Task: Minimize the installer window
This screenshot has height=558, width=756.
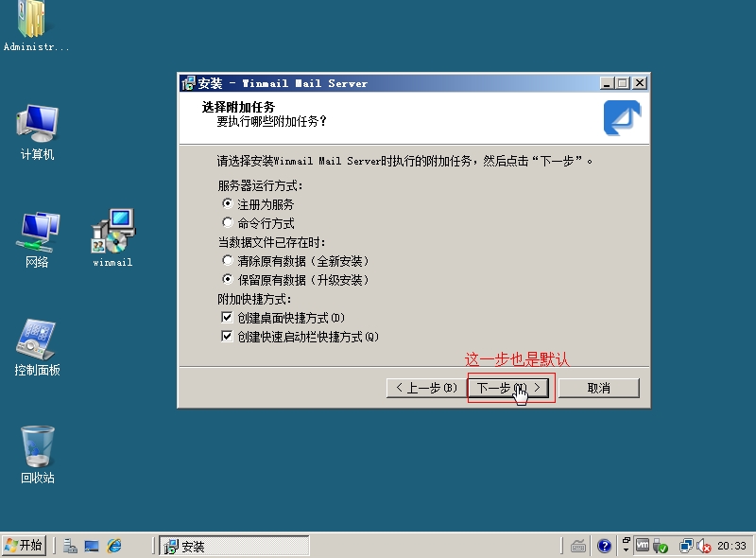Action: 607,83
